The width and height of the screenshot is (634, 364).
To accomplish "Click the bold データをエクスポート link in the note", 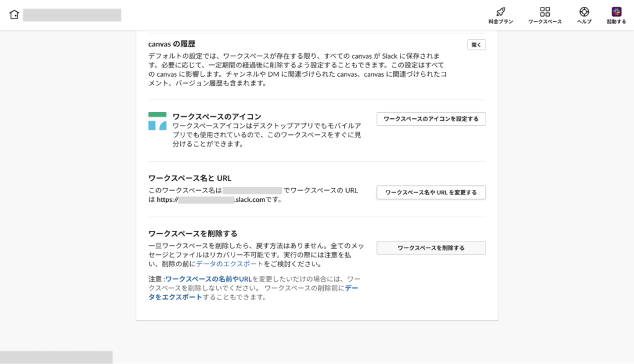I will (x=175, y=297).
